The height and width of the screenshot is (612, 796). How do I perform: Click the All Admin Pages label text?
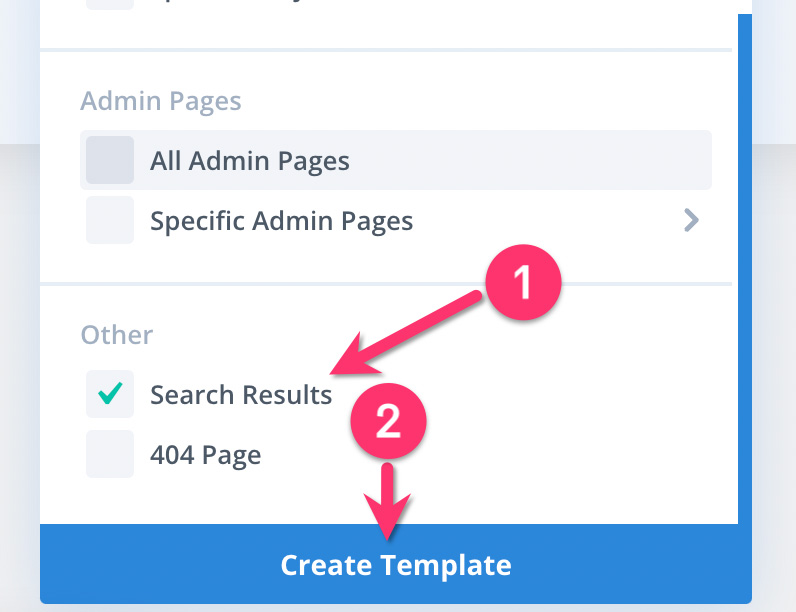click(250, 161)
